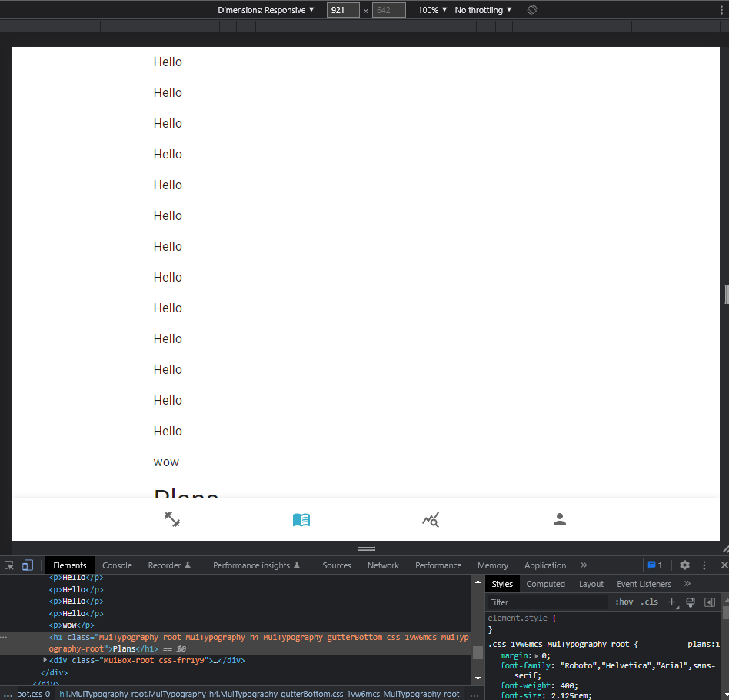
Task: Click the chart icon in bottom navigation
Action: pyautogui.click(x=431, y=520)
